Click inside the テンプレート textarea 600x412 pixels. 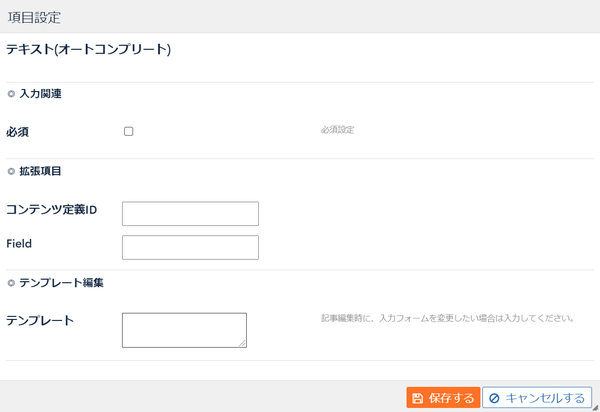(x=184, y=330)
